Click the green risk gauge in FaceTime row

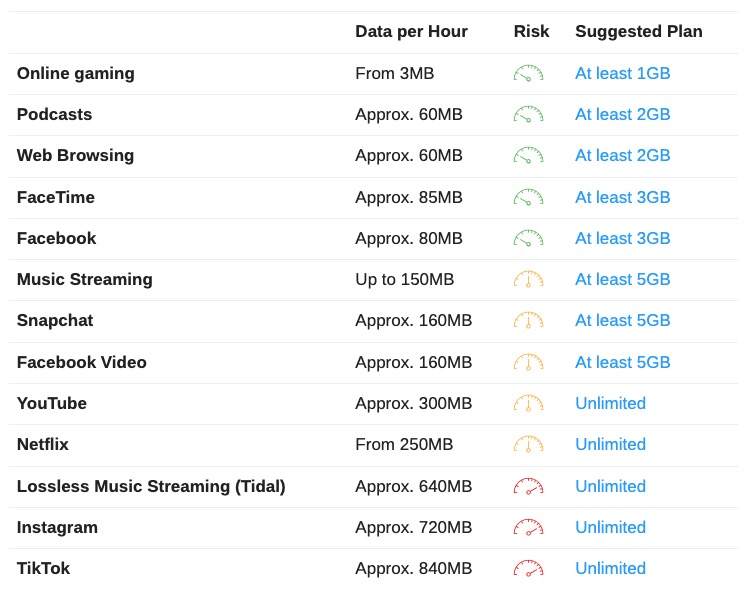(529, 197)
